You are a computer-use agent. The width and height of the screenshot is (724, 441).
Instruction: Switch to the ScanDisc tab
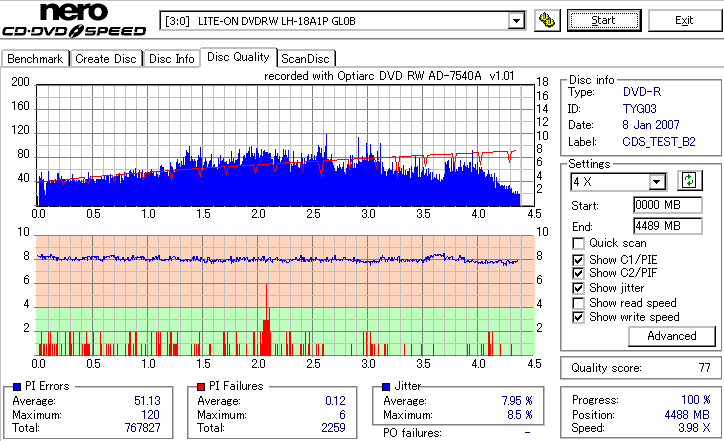305,59
